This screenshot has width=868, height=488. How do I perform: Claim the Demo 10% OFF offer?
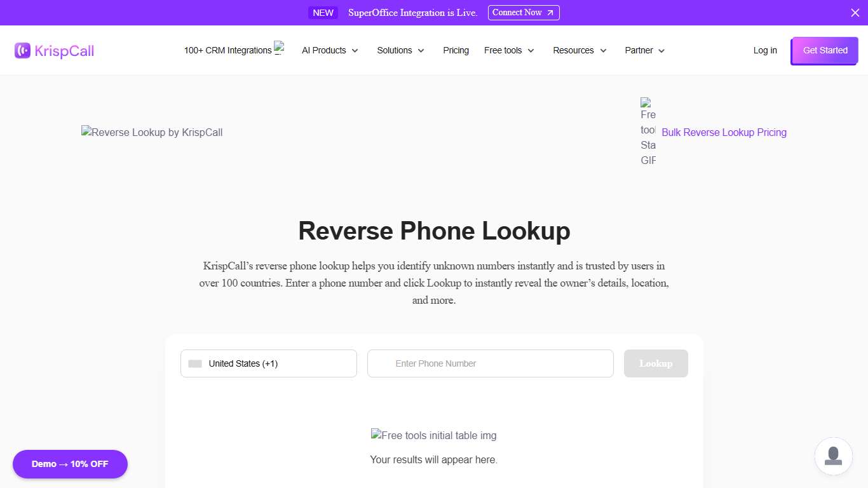tap(70, 464)
